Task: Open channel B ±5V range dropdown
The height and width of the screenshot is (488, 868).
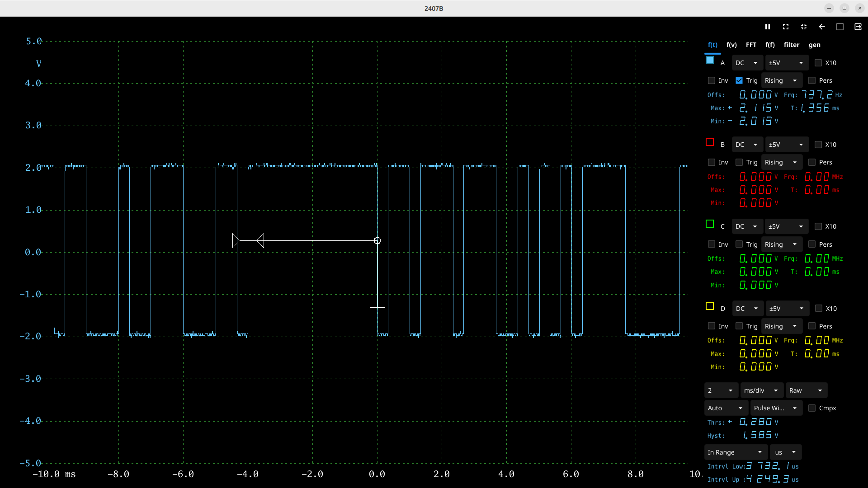Action: (787, 145)
